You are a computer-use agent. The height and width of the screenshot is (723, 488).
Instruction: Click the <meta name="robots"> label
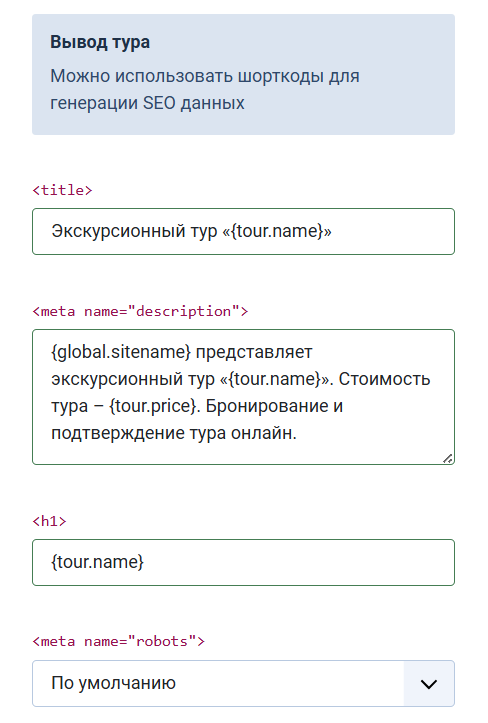click(x=119, y=641)
